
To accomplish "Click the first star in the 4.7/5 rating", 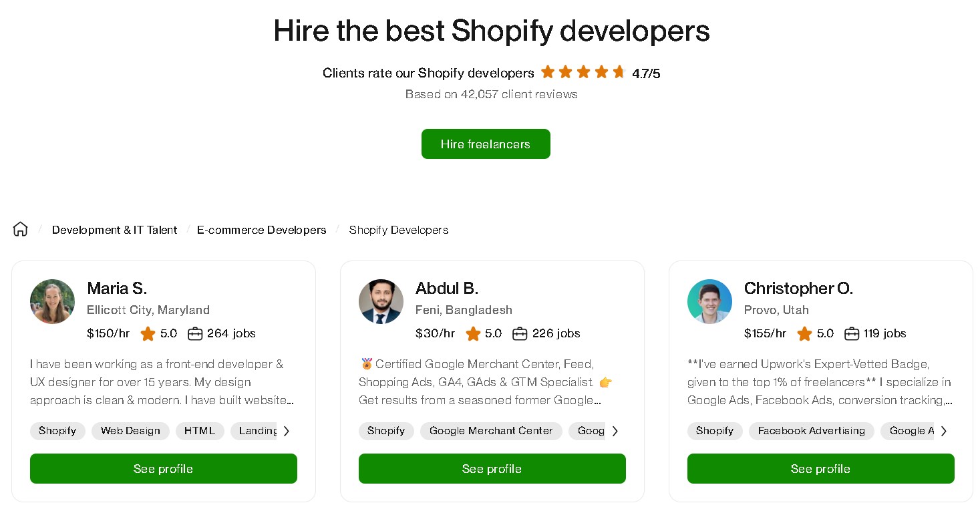I will 548,72.
